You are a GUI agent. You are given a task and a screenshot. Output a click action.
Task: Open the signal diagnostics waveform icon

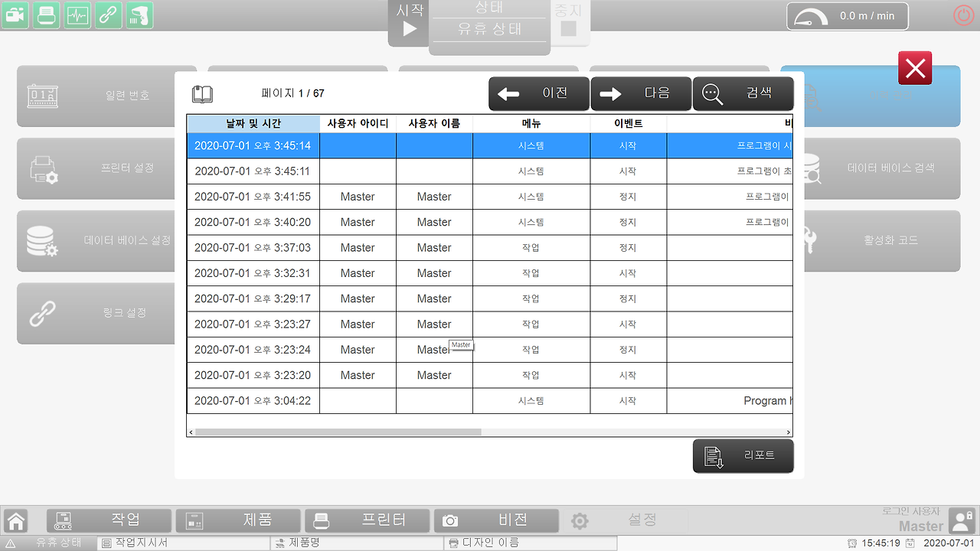coord(77,15)
